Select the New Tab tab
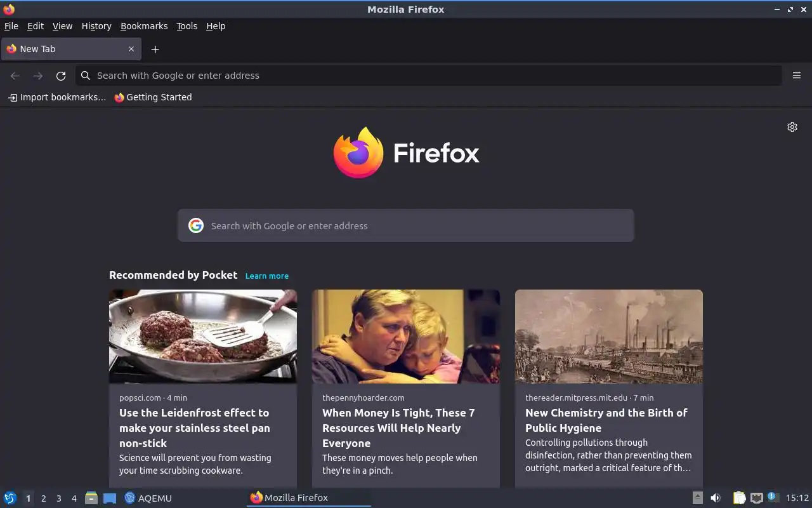812x508 pixels. (70, 49)
